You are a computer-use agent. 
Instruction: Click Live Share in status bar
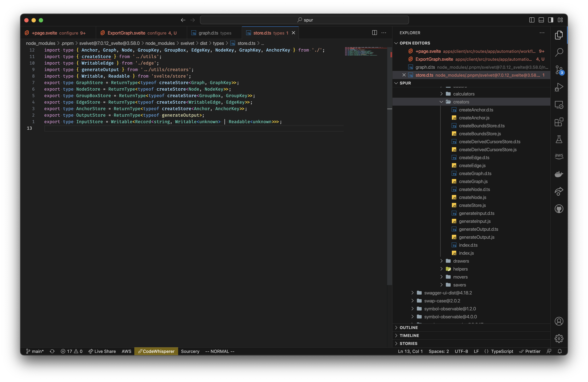[102, 351]
